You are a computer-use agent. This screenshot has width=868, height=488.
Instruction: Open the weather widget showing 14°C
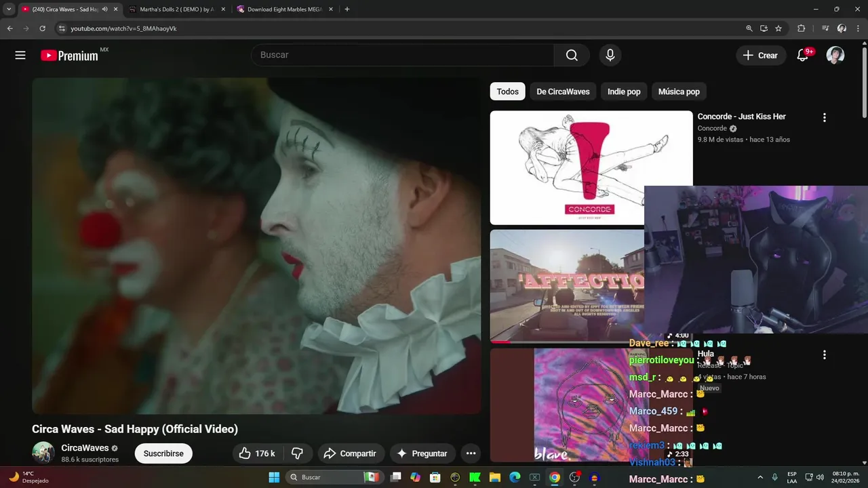27,477
